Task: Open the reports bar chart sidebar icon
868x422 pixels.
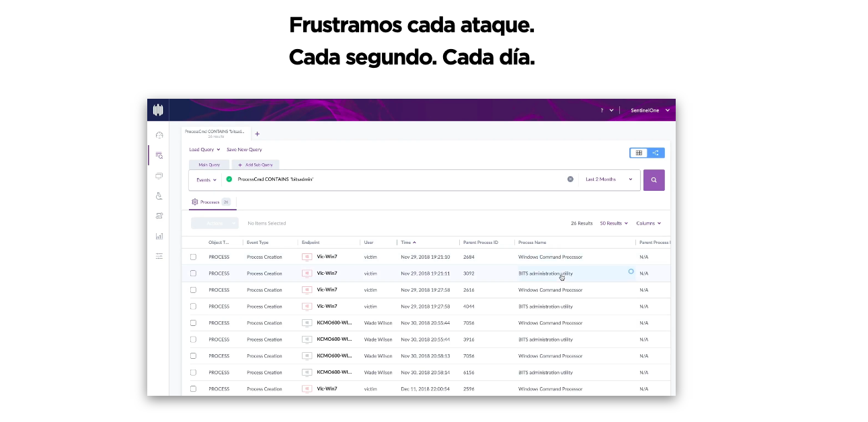Action: (159, 236)
